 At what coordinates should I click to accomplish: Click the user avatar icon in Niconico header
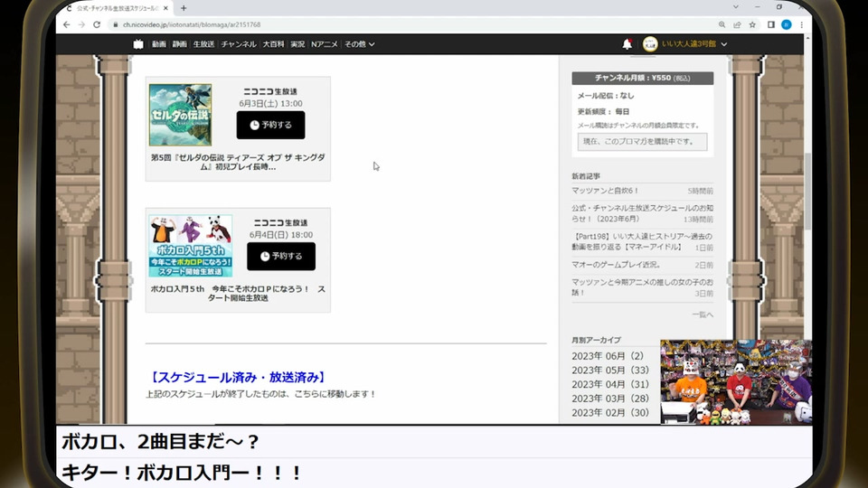tap(650, 44)
